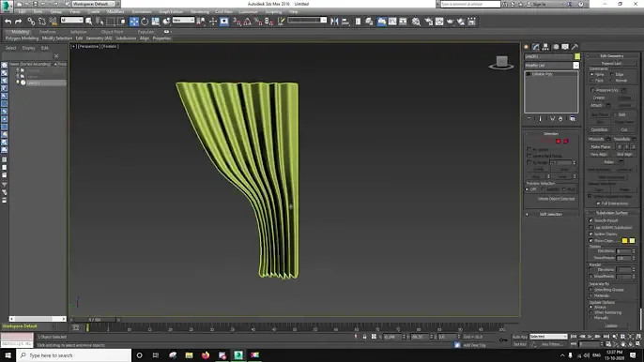Screen dimensions: 644x362
Task: Click the Make Planar button
Action: point(601,146)
